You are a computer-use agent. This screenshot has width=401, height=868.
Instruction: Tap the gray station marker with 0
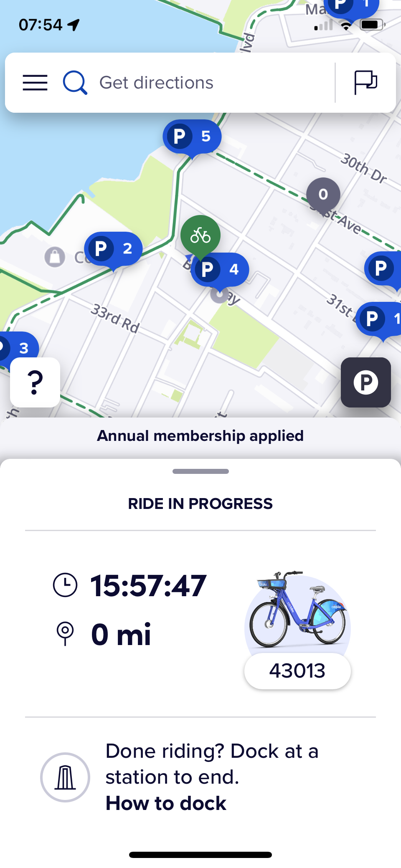pos(323,195)
